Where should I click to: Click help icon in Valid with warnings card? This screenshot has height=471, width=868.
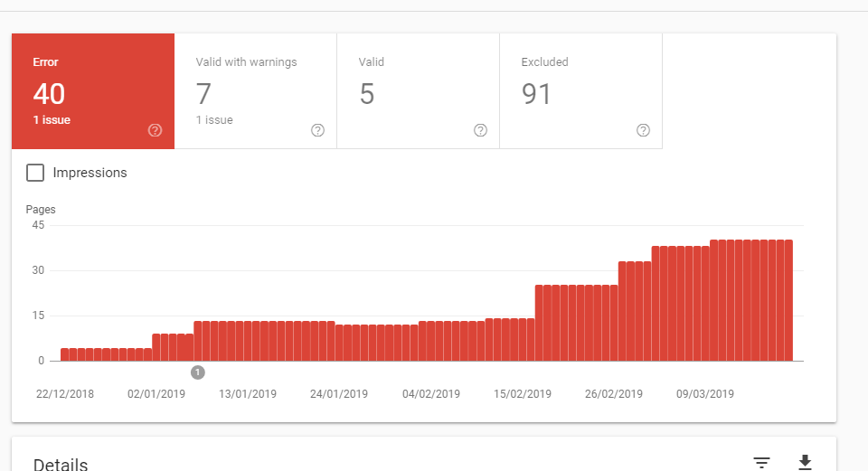point(317,130)
